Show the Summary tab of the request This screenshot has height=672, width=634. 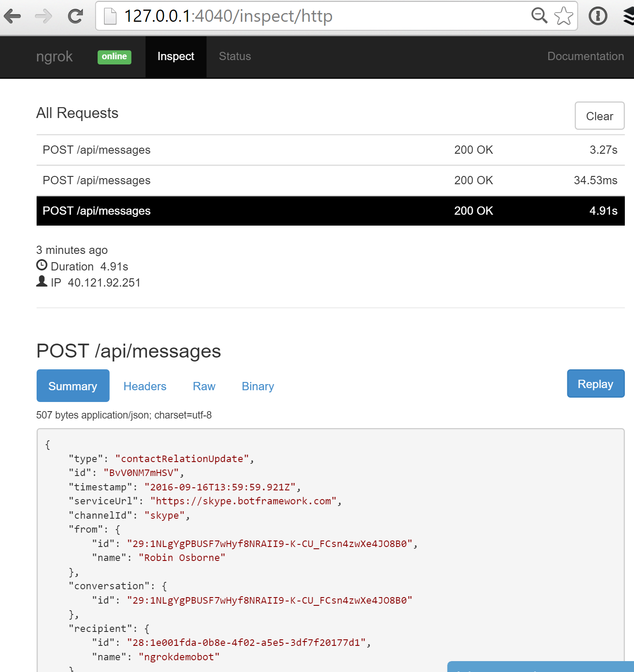click(x=73, y=386)
